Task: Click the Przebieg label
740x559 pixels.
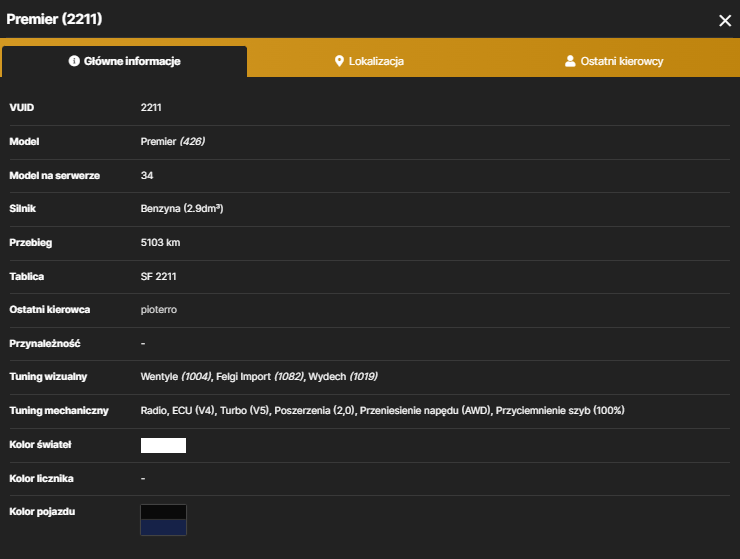Action: 31,243
